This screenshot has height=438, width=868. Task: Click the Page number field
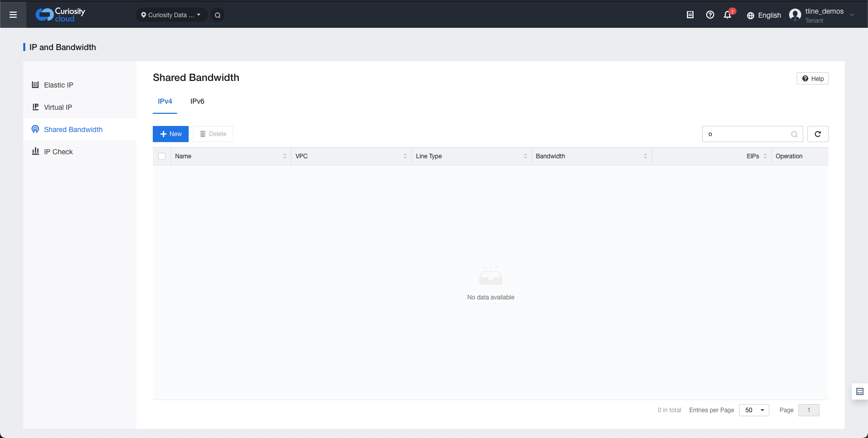coord(808,410)
